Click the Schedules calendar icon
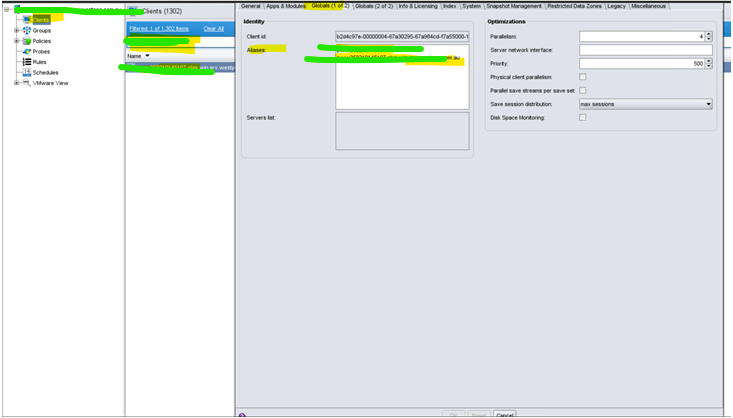Image resolution: width=733 pixels, height=418 pixels. point(27,72)
